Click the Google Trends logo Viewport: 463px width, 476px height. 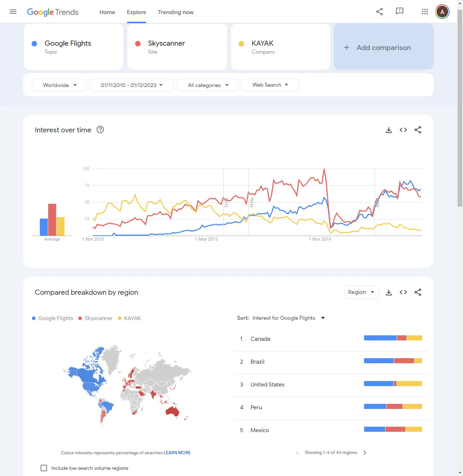tap(53, 12)
